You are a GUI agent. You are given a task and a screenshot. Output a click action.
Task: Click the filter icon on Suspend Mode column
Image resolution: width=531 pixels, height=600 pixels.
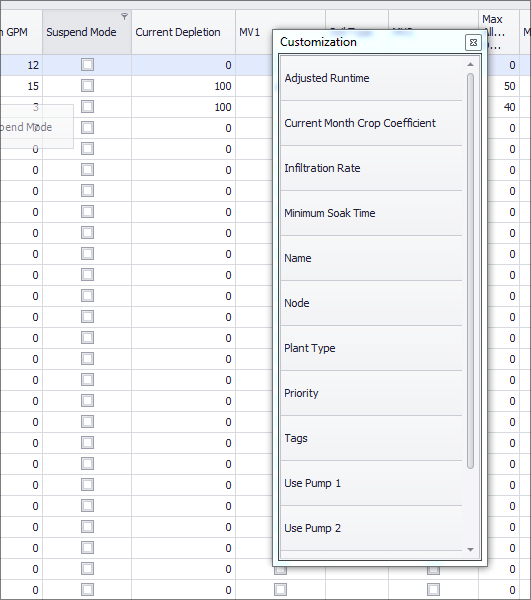(x=124, y=16)
